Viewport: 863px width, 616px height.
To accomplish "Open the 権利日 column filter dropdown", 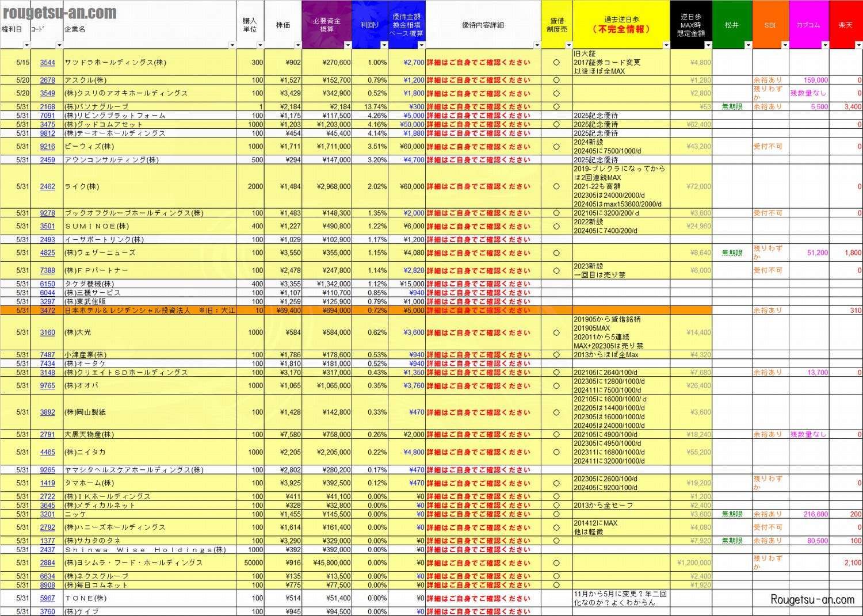I will (x=26, y=45).
